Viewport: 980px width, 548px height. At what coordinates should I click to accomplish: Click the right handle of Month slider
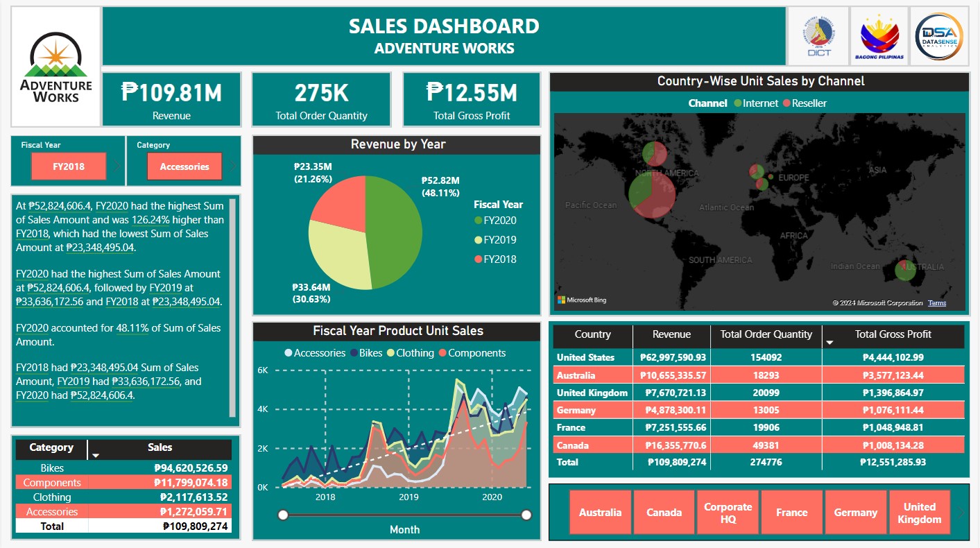[x=526, y=515]
